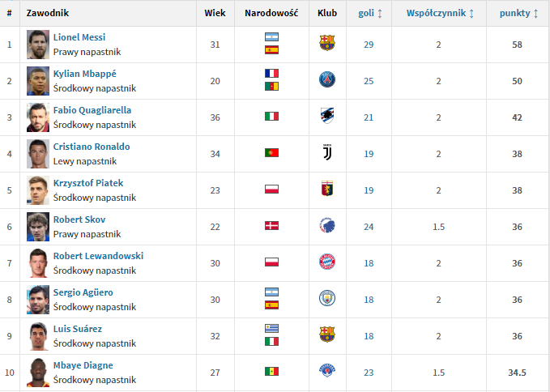
Task: Sort the ranking by punkty
Action: pos(518,13)
